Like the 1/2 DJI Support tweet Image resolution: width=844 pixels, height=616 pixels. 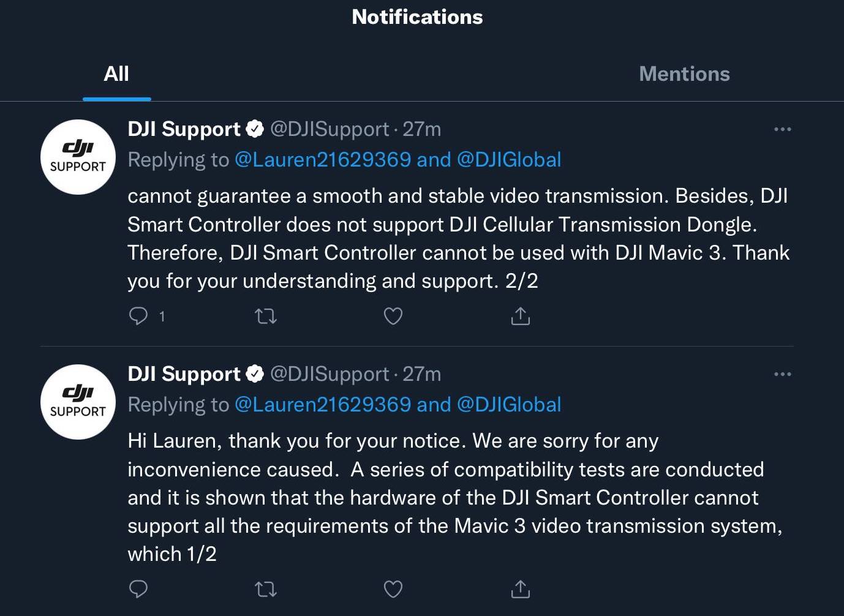(393, 589)
